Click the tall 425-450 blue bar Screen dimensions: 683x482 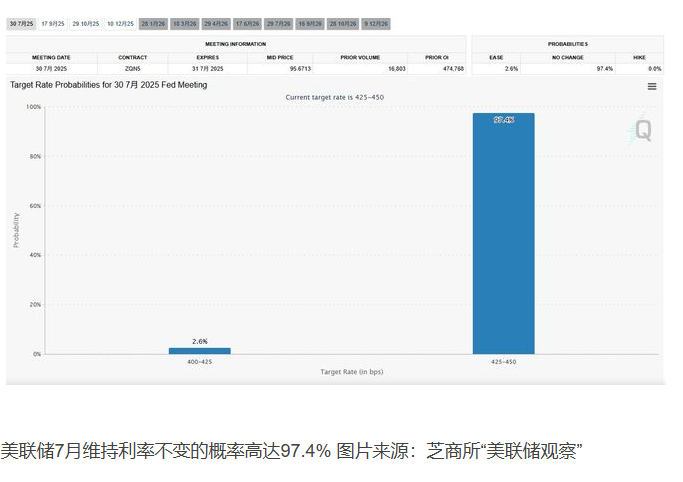tap(503, 235)
